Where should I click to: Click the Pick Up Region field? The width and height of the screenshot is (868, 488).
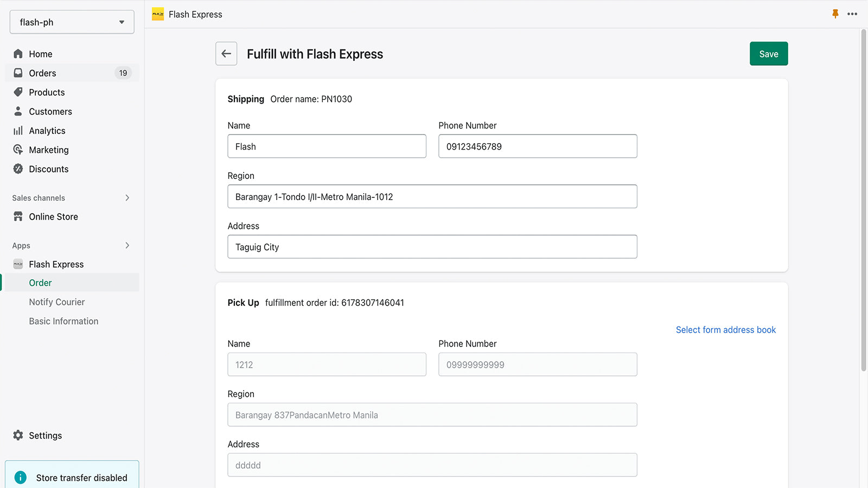432,415
